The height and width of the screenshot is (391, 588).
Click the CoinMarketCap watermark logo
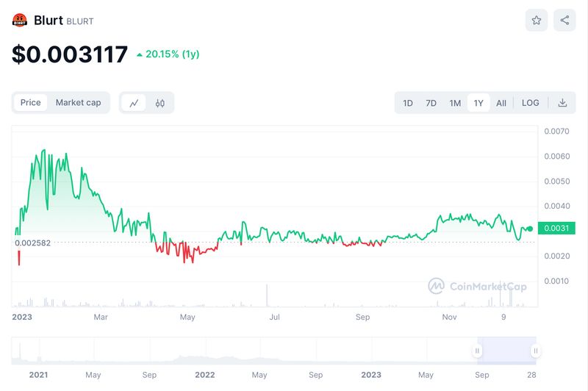coord(478,286)
